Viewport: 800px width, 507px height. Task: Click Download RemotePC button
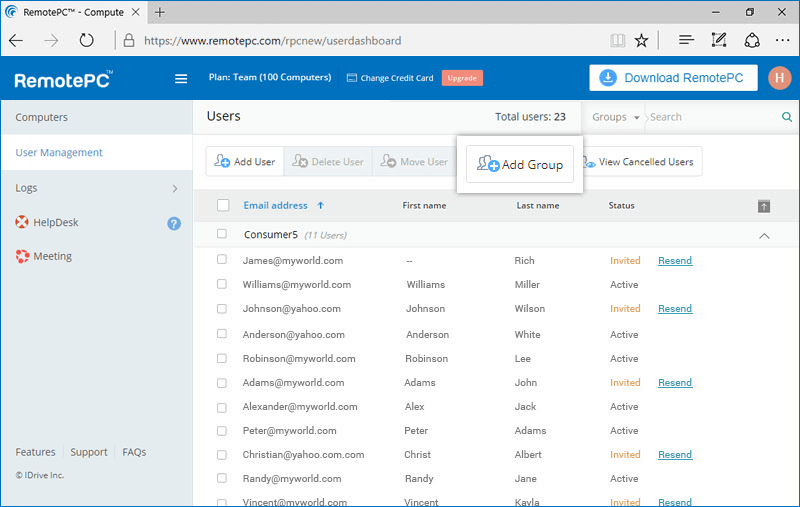click(x=673, y=78)
